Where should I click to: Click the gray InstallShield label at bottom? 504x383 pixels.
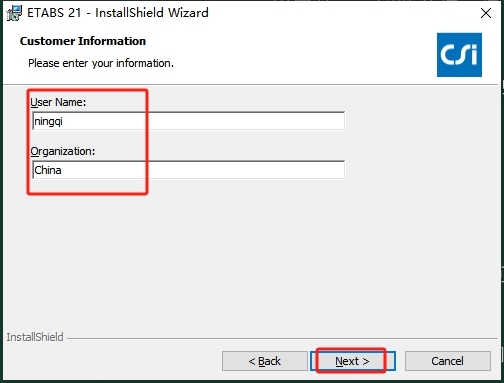35,337
